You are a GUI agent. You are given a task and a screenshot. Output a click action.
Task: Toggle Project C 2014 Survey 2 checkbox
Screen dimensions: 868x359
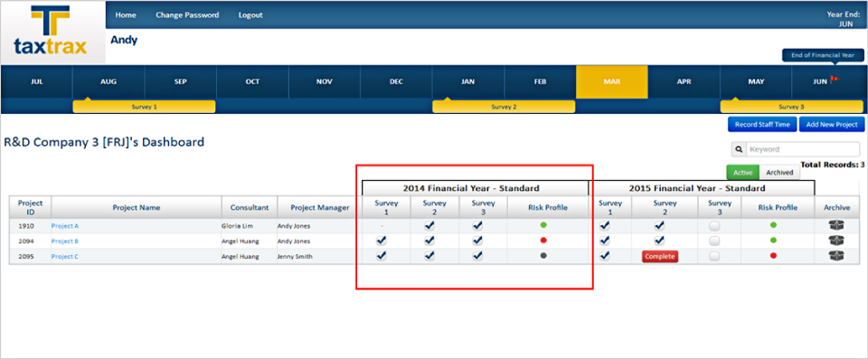(x=429, y=255)
